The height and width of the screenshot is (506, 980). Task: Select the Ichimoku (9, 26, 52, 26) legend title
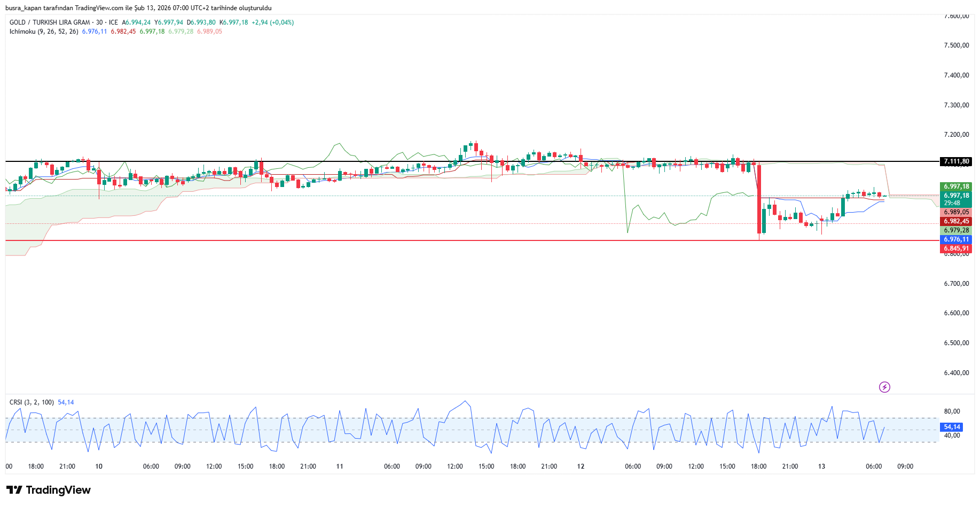(44, 32)
